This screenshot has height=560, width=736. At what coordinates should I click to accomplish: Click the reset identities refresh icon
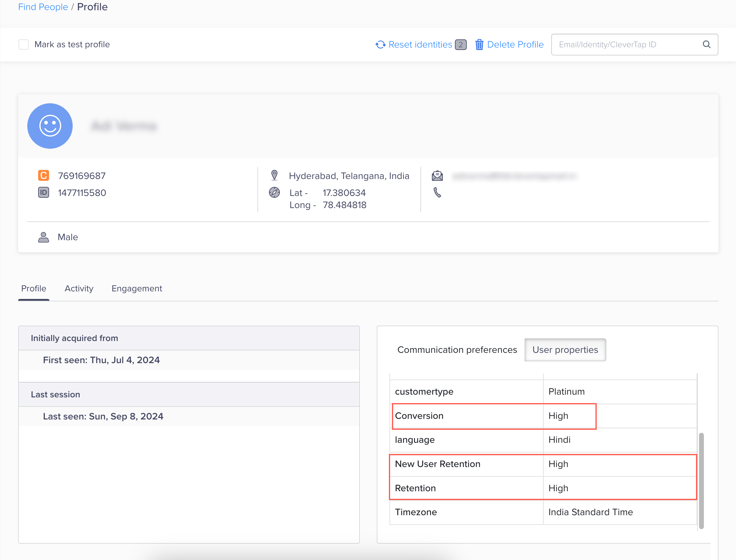pos(380,44)
